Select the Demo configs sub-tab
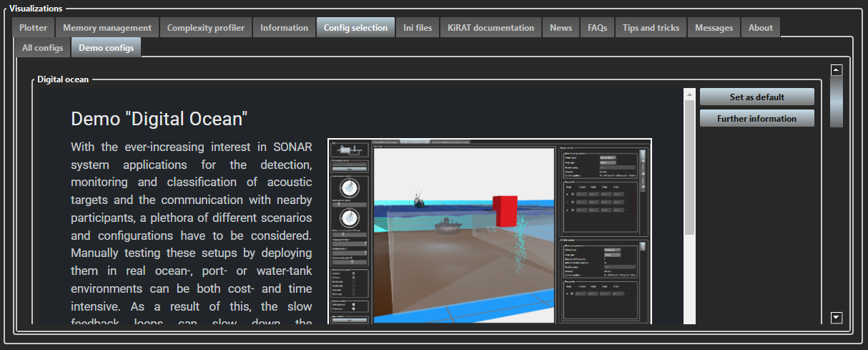The width and height of the screenshot is (868, 350). point(106,48)
